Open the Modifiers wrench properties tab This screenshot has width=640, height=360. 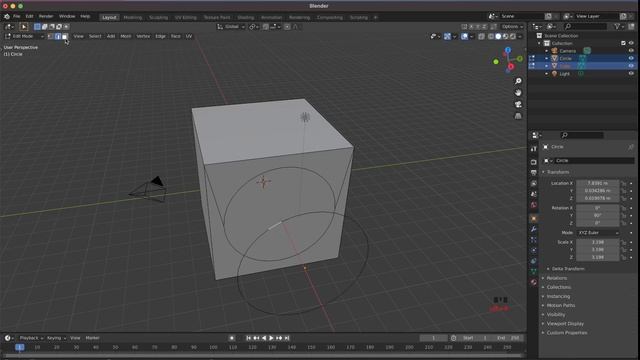tap(533, 229)
